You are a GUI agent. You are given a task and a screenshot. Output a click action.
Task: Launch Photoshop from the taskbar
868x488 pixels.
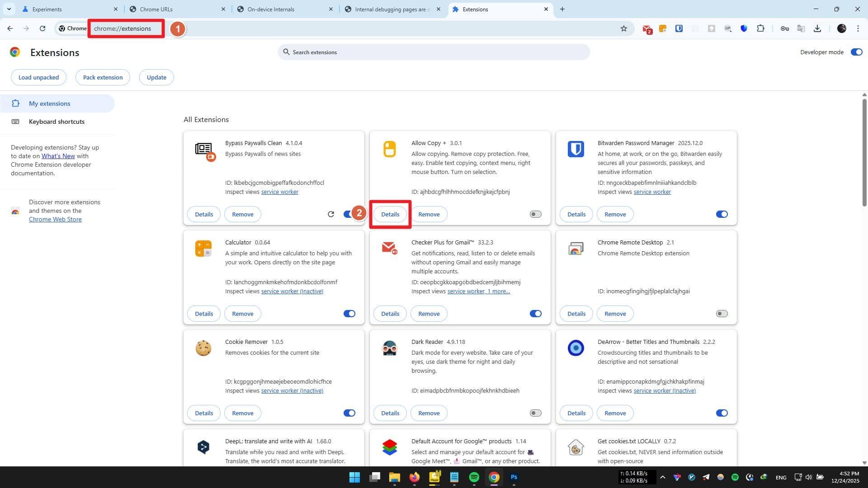coord(514,477)
